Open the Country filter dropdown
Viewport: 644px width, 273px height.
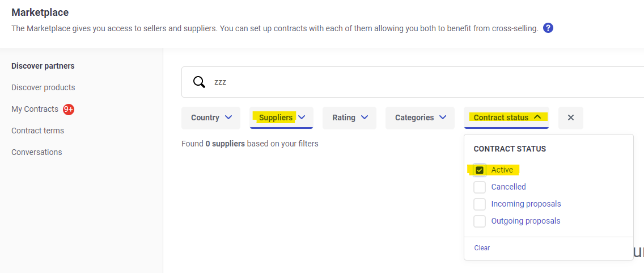(x=211, y=117)
